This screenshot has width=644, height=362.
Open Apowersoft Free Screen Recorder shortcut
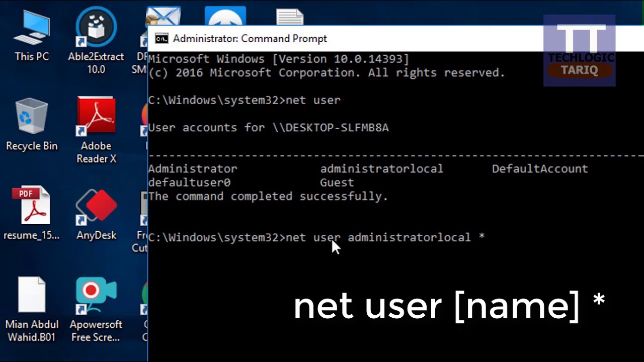pyautogui.click(x=96, y=309)
